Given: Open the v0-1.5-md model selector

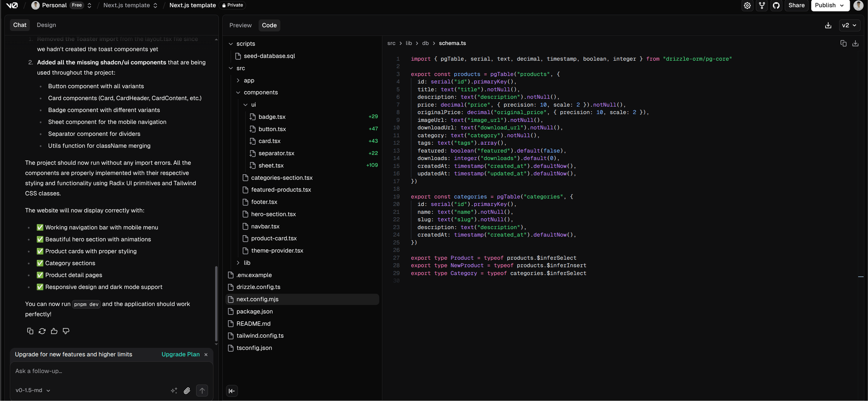Looking at the screenshot, I should click(33, 390).
